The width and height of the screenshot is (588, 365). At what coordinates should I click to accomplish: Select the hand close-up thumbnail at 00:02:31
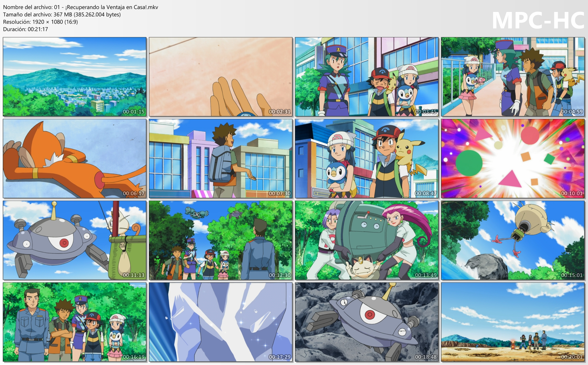(x=221, y=77)
